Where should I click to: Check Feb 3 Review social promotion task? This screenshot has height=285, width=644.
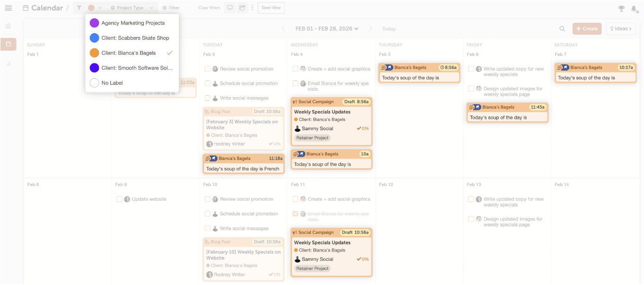coord(207,69)
